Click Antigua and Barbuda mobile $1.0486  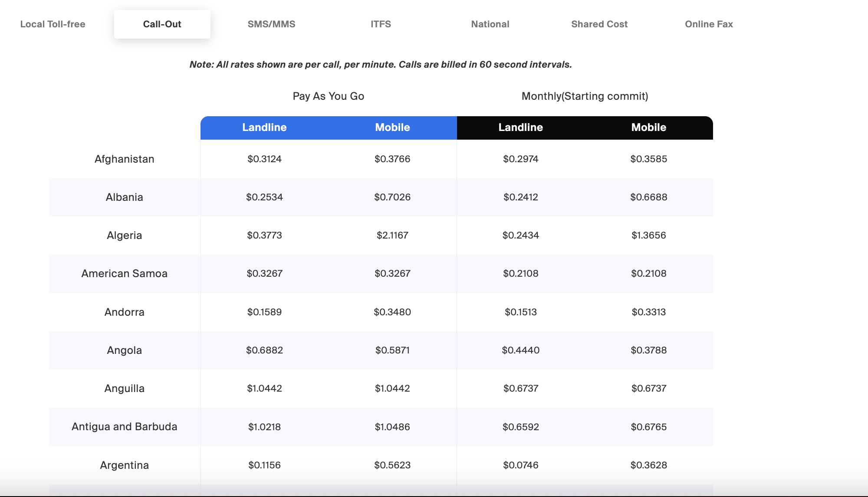point(392,427)
